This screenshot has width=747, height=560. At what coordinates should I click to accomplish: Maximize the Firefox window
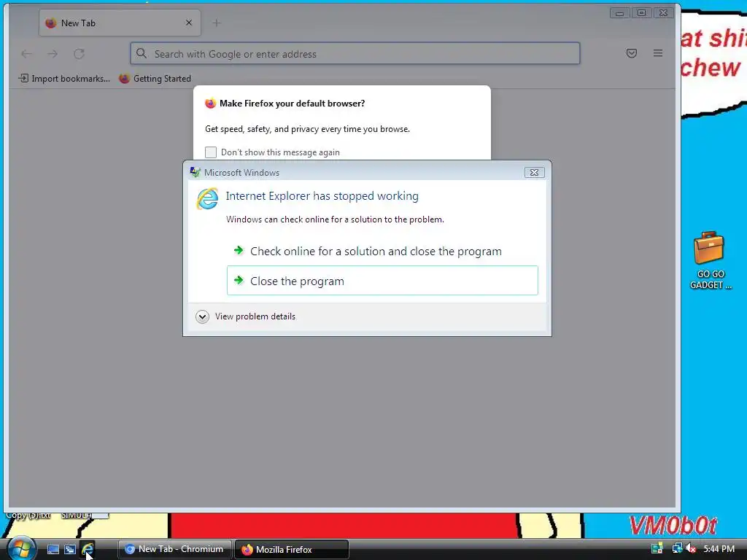[641, 13]
